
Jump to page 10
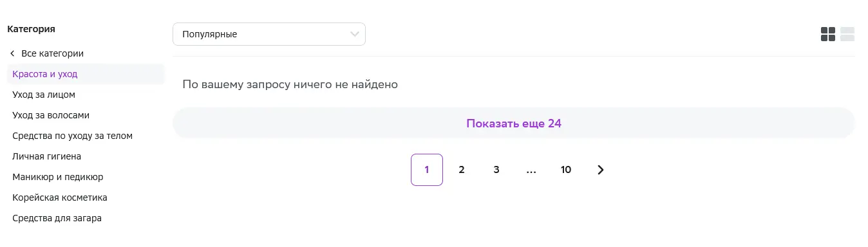click(566, 170)
